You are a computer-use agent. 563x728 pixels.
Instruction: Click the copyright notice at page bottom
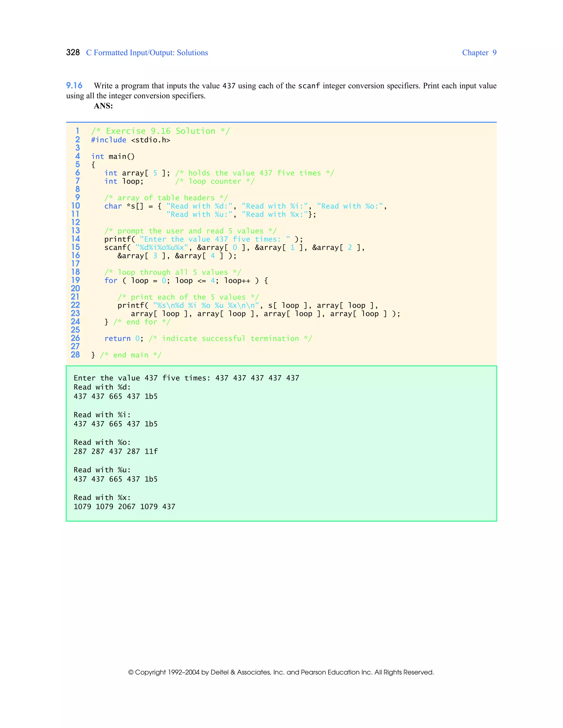[281, 672]
